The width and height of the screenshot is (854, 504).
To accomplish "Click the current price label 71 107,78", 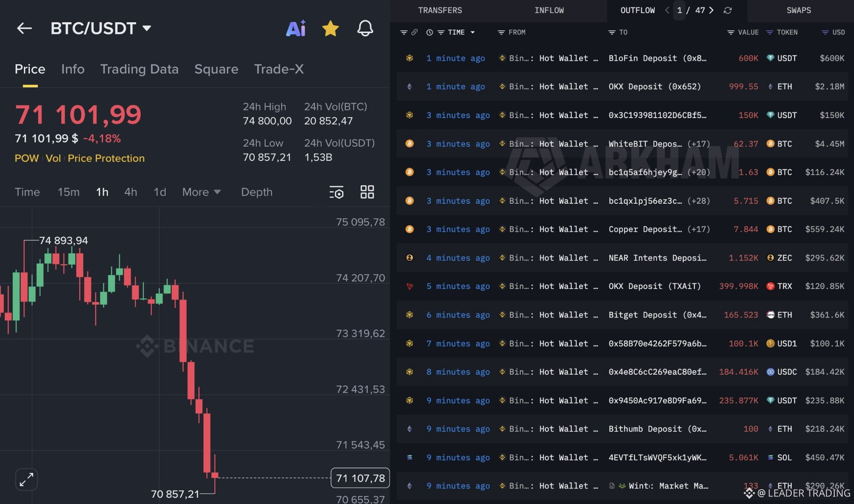I will pyautogui.click(x=360, y=478).
